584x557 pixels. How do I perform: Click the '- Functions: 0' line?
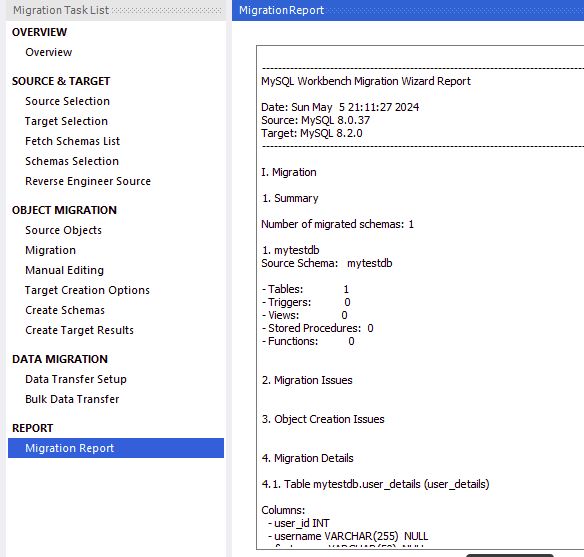[308, 341]
